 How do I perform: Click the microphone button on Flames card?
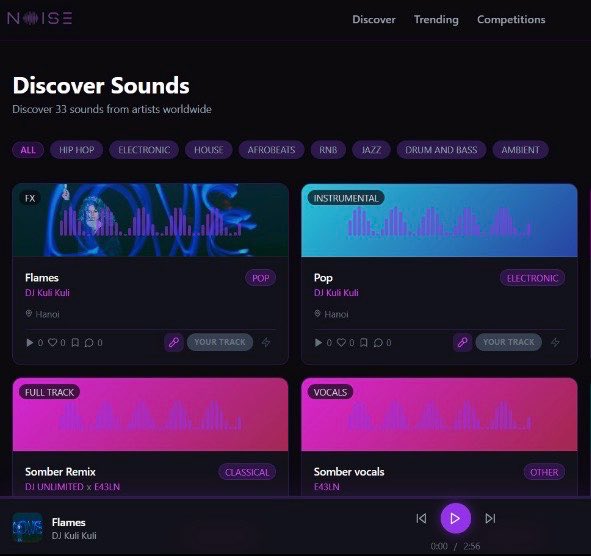click(174, 342)
